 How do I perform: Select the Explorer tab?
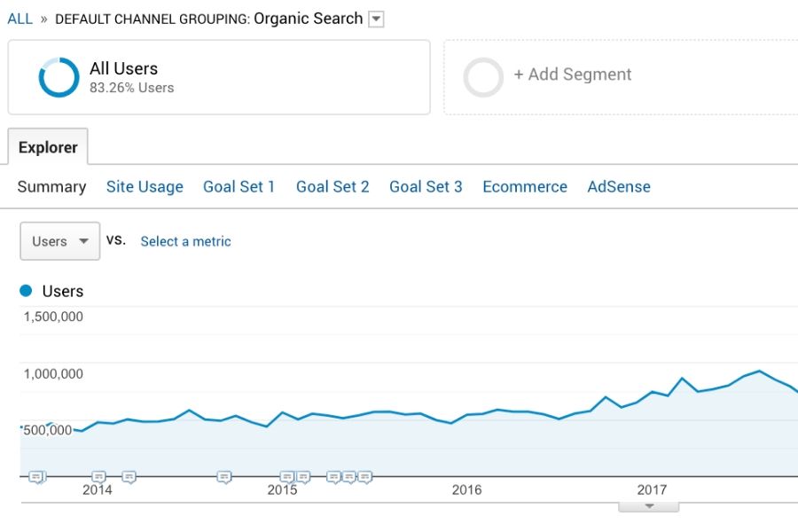tap(48, 147)
